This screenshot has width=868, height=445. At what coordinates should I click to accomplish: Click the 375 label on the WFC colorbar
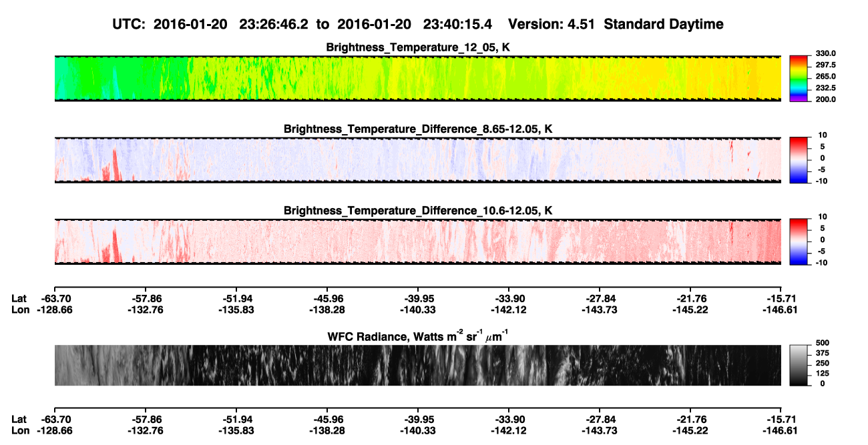[x=821, y=353]
